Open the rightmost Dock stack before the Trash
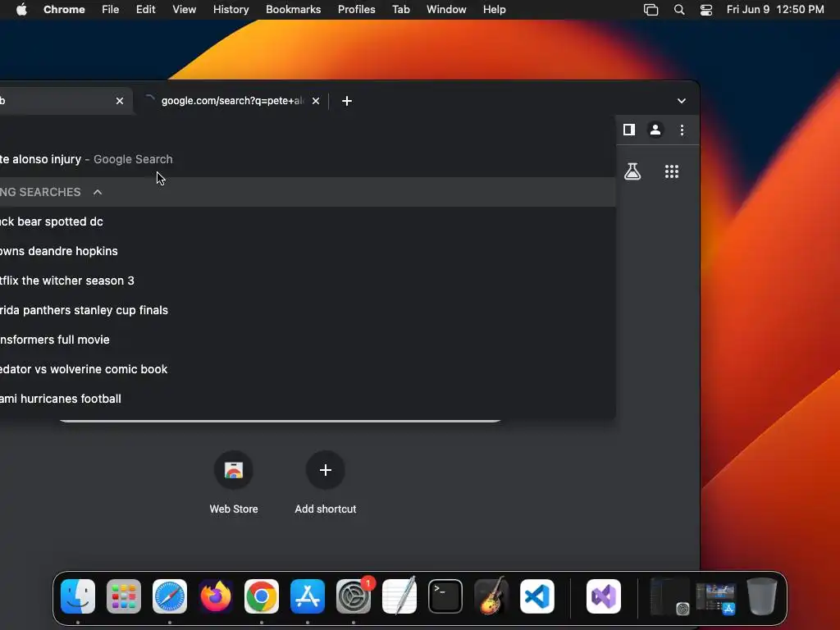This screenshot has width=840, height=630. pyautogui.click(x=715, y=598)
